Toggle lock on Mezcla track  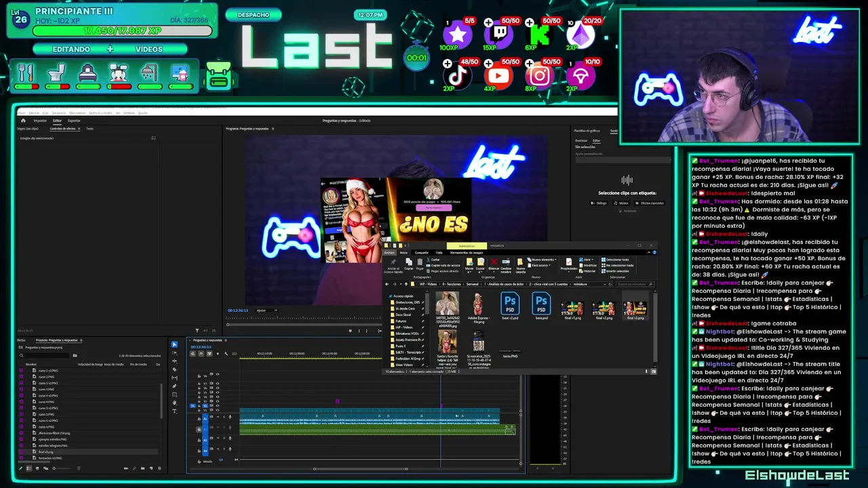point(199,462)
